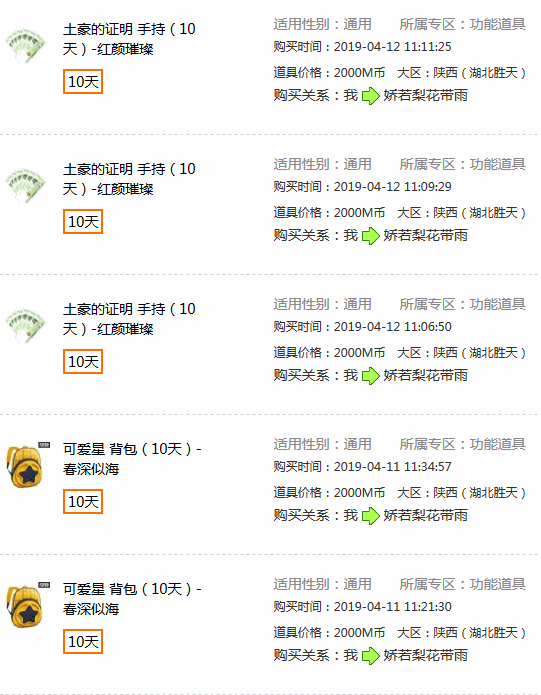Image resolution: width=541 pixels, height=695 pixels.
Task: Open item title 土豪的证明 bought at 11:11:25
Action: point(129,39)
